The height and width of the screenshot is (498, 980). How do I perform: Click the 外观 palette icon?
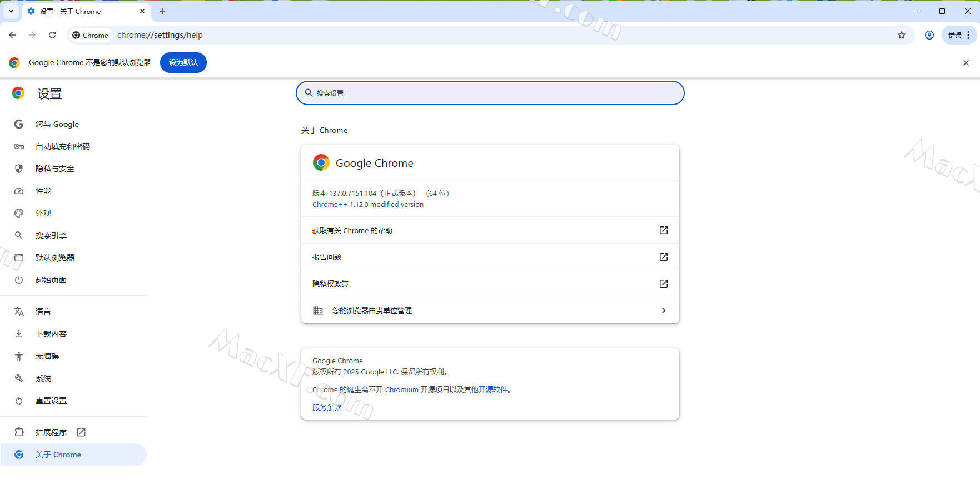(19, 213)
